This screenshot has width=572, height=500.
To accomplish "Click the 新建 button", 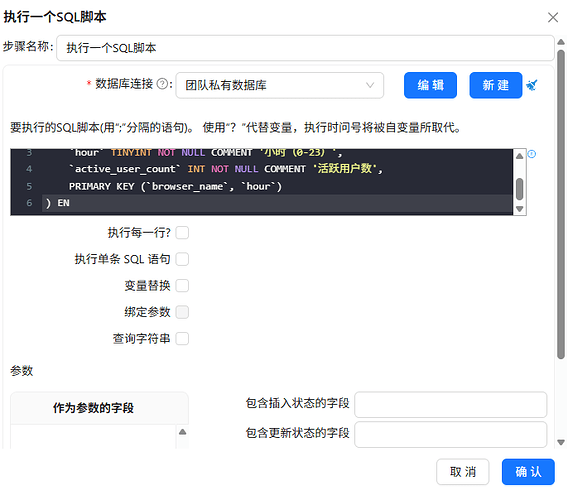I will tap(495, 85).
